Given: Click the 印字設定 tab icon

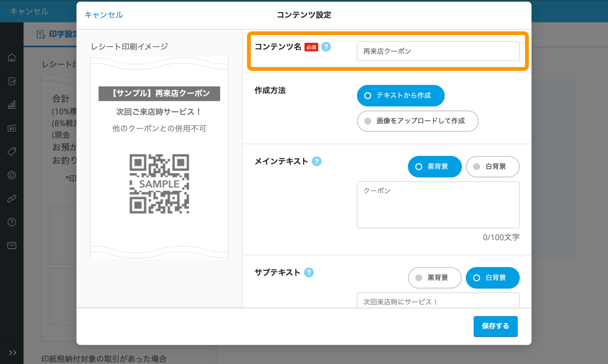Looking at the screenshot, I should coord(41,34).
